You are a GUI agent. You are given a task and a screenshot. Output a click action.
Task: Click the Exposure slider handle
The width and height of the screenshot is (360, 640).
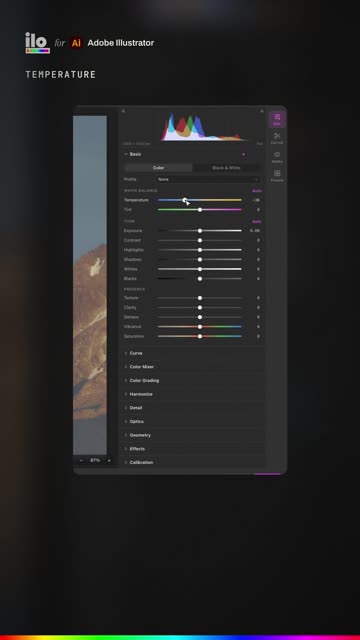(x=200, y=231)
